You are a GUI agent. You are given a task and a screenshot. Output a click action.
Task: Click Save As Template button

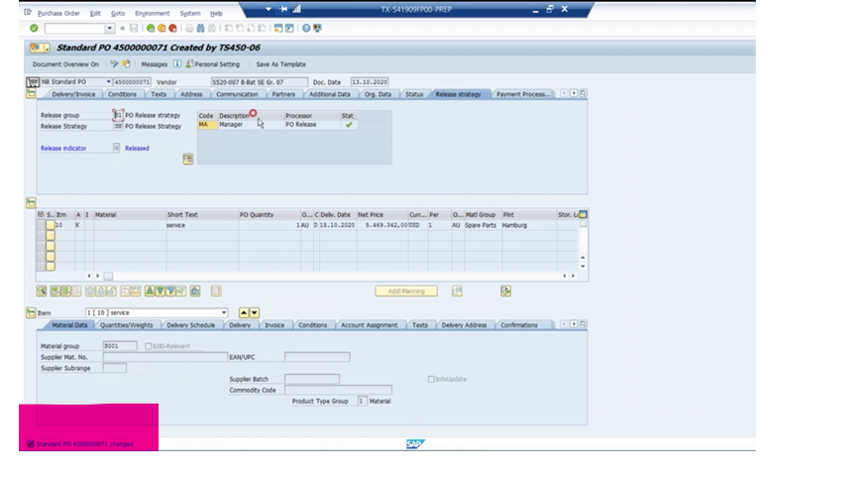[x=280, y=64]
